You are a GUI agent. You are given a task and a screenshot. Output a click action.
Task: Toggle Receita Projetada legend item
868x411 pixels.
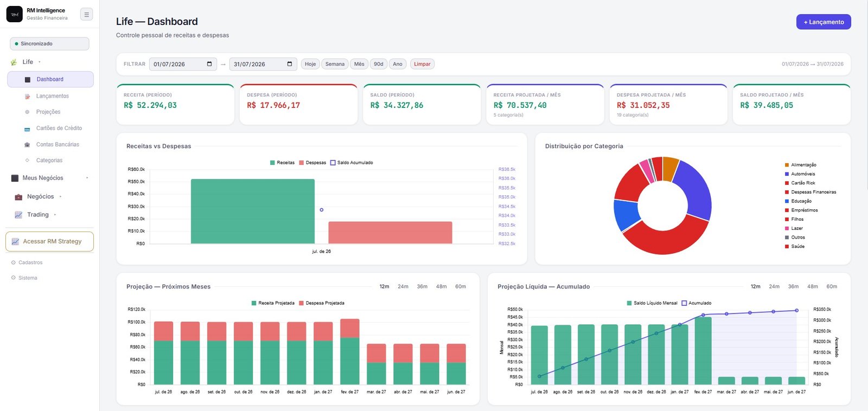tap(273, 303)
